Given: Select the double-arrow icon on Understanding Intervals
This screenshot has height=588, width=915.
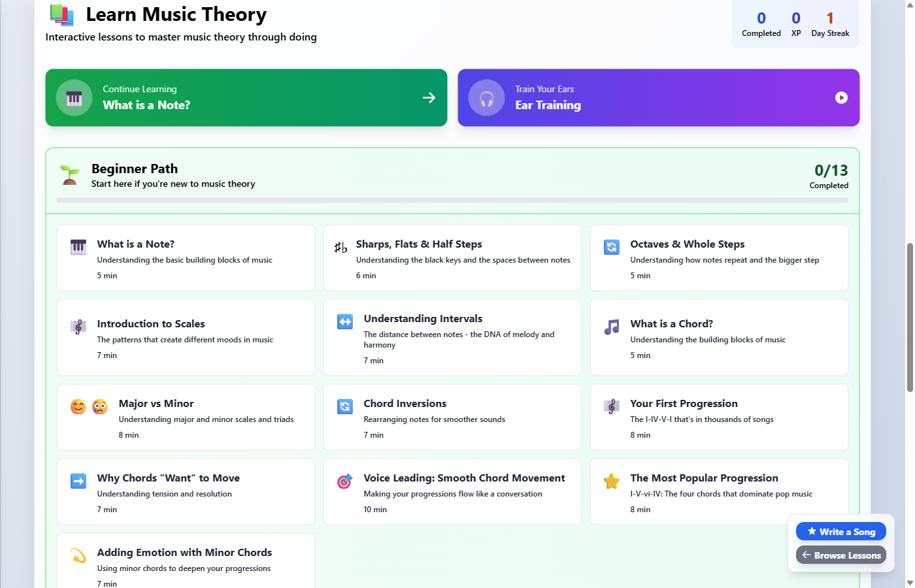Looking at the screenshot, I should pyautogui.click(x=344, y=321).
